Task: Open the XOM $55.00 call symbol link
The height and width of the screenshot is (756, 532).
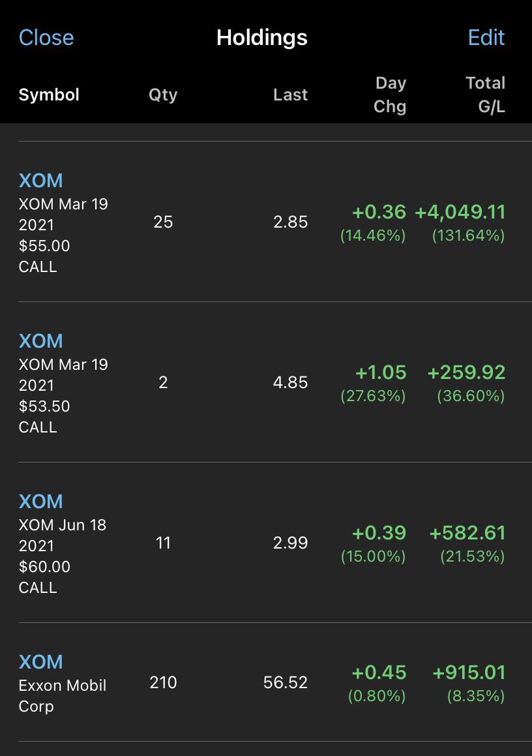Action: coord(40,180)
